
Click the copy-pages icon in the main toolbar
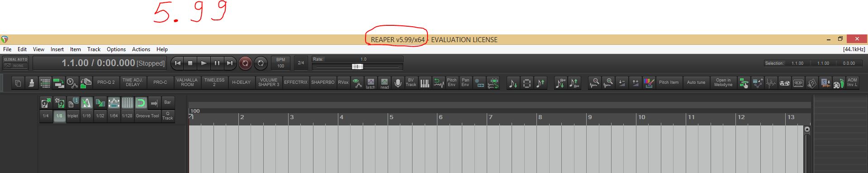pyautogui.click(x=18, y=83)
